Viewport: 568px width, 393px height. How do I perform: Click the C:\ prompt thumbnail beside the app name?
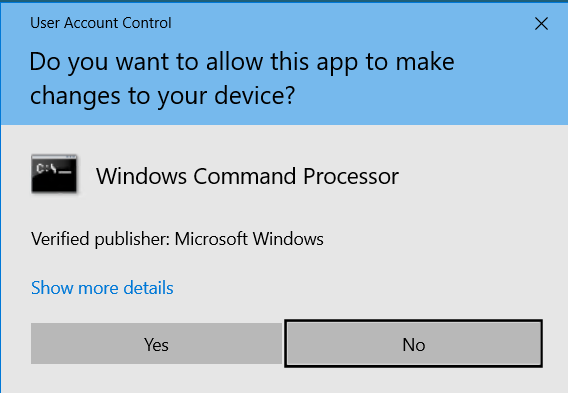click(x=54, y=174)
